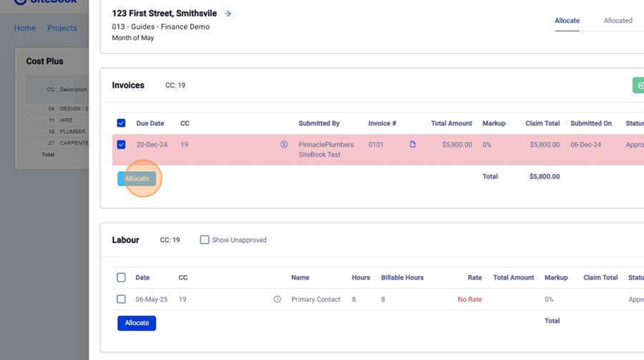644x360 pixels.
Task: Select the Allocate tab
Action: pos(567,21)
